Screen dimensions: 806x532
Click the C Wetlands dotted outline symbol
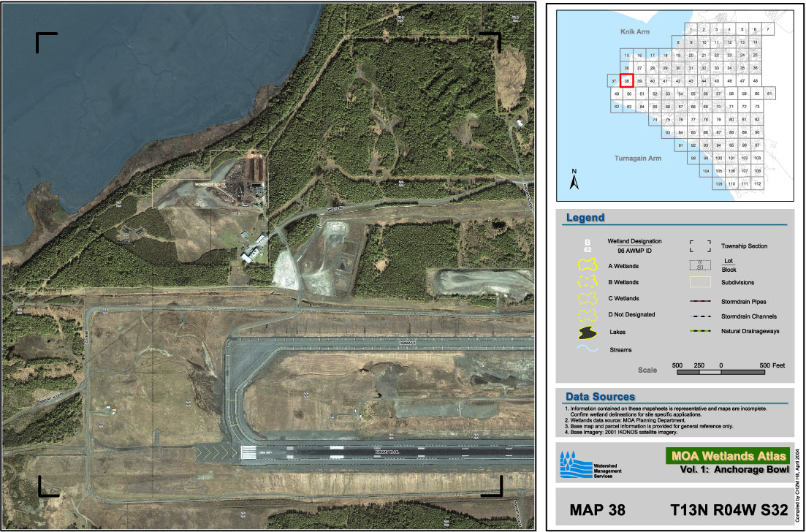pyautogui.click(x=588, y=299)
